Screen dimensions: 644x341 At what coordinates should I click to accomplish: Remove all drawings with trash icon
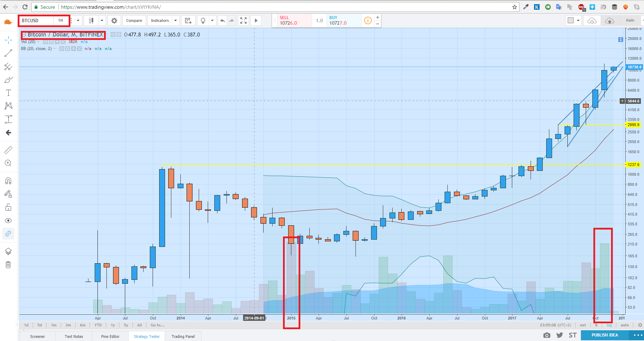point(8,265)
